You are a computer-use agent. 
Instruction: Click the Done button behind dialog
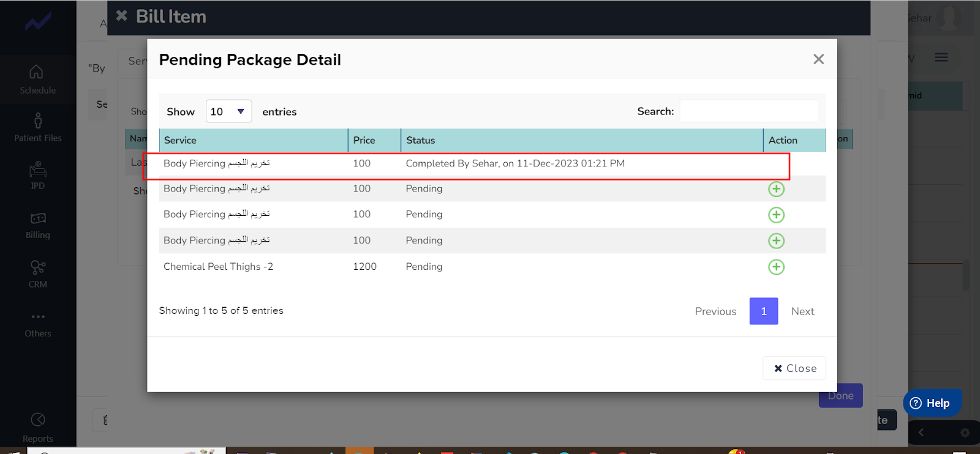841,396
